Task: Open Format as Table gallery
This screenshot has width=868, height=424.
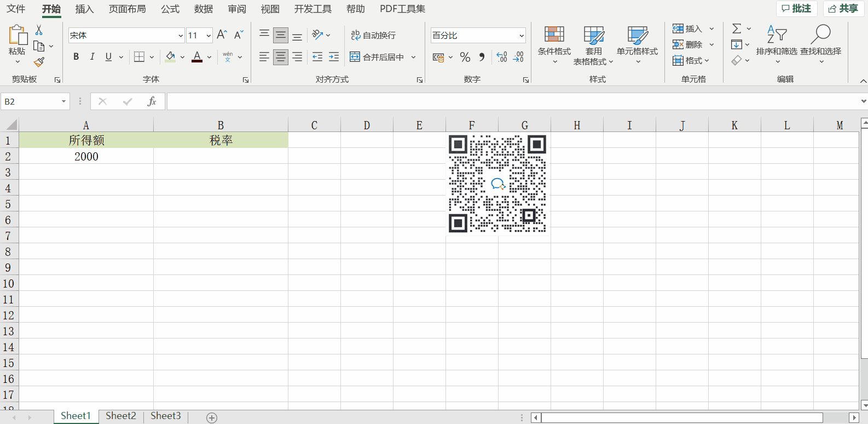Action: (x=593, y=45)
